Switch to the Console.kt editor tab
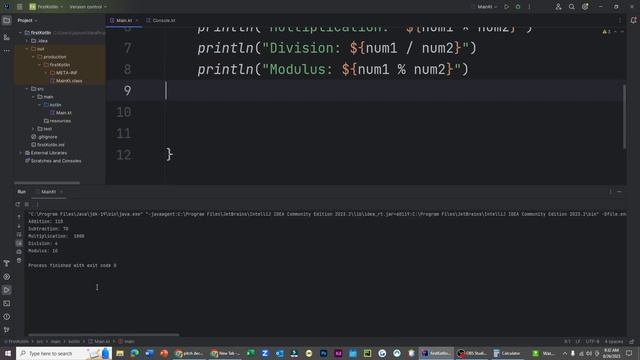This screenshot has width=640, height=360. click(x=161, y=20)
